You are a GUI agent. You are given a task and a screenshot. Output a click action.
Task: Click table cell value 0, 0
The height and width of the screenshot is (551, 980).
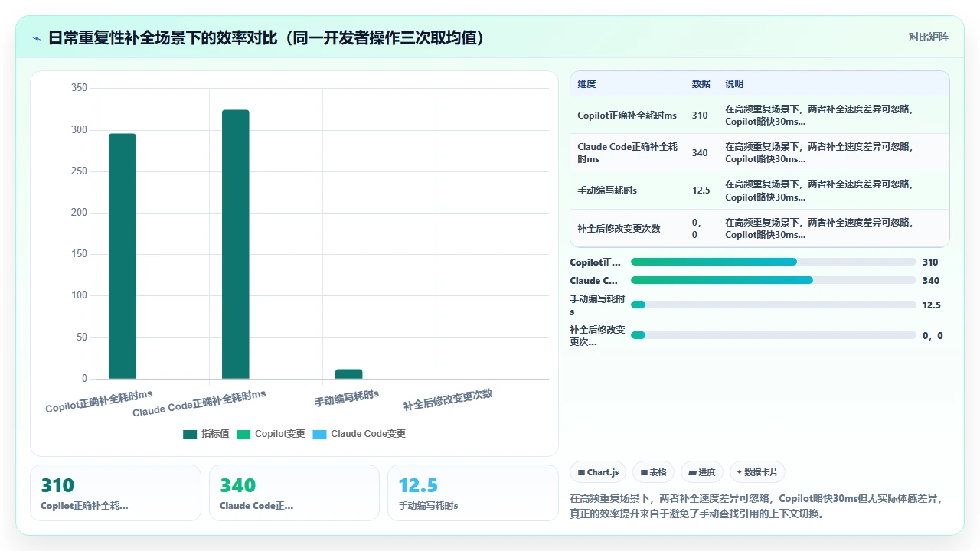(x=696, y=229)
